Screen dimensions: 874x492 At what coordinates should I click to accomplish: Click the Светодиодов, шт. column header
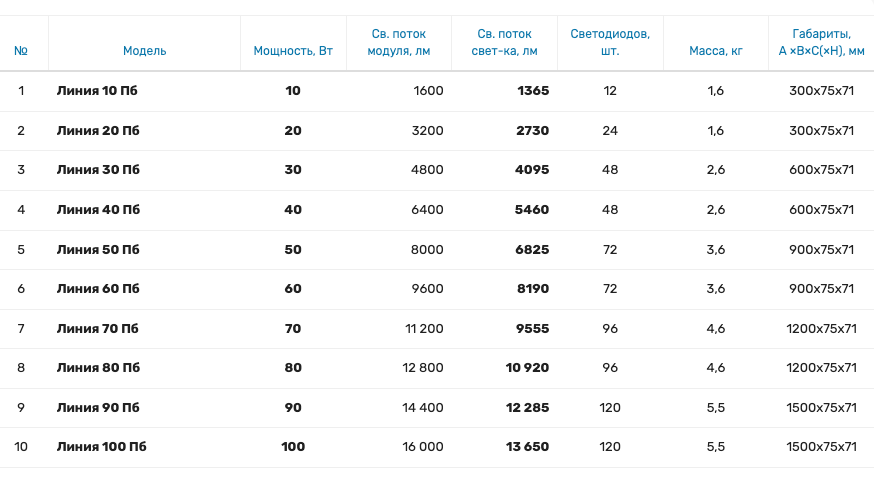pyautogui.click(x=610, y=42)
